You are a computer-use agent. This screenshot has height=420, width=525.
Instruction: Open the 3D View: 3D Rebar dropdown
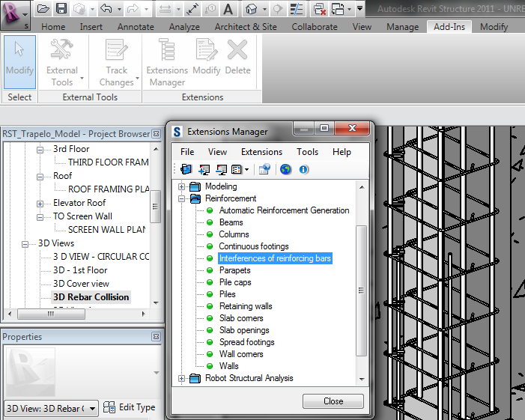tap(92, 408)
